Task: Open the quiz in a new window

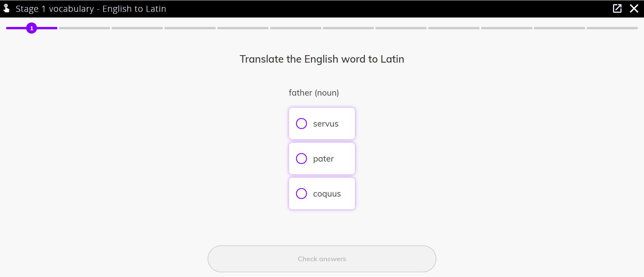Action: 617,8
